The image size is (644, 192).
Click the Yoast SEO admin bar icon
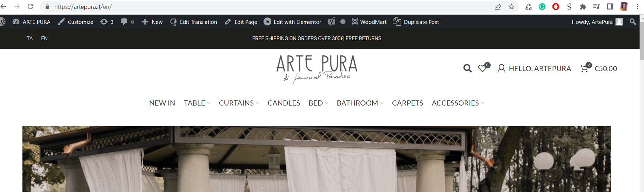tap(332, 22)
